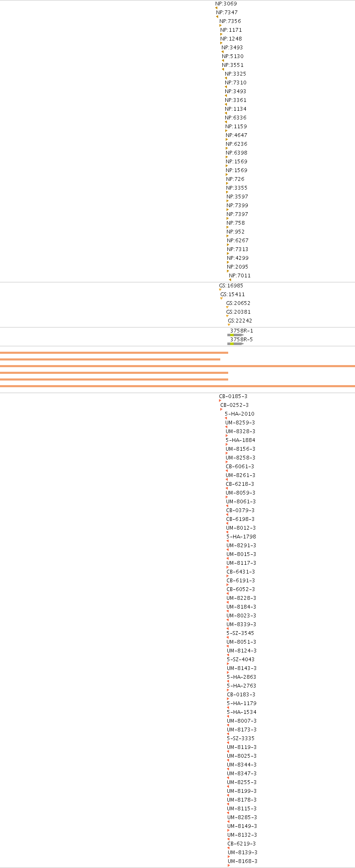Select the 3758R-5 gene arrow glyph
The height and width of the screenshot is (868, 355).
click(x=236, y=344)
